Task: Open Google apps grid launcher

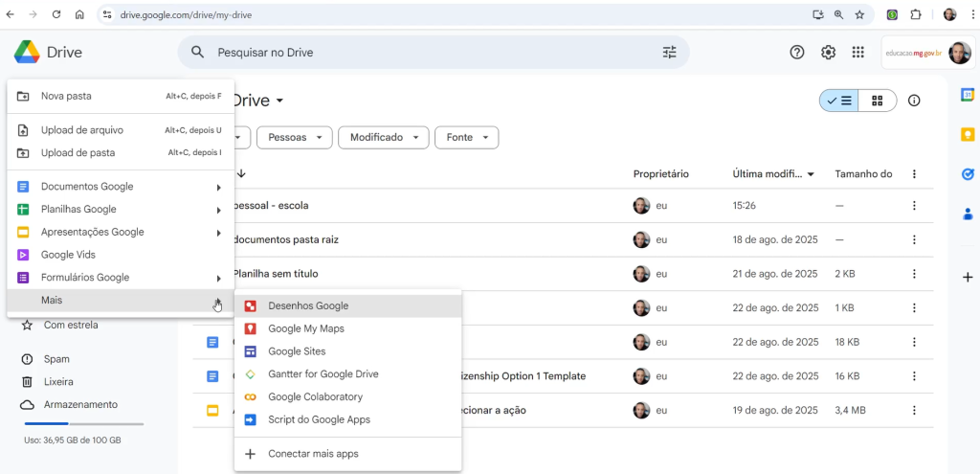Action: click(x=857, y=53)
